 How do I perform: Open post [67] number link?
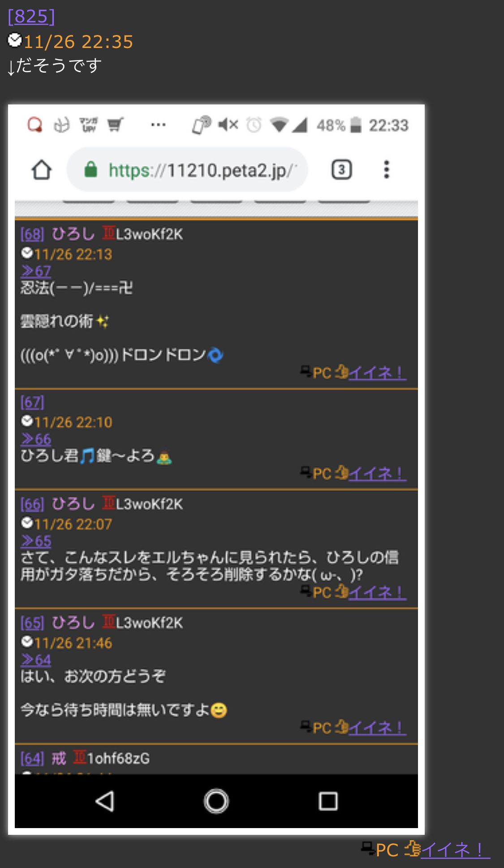pyautogui.click(x=32, y=402)
